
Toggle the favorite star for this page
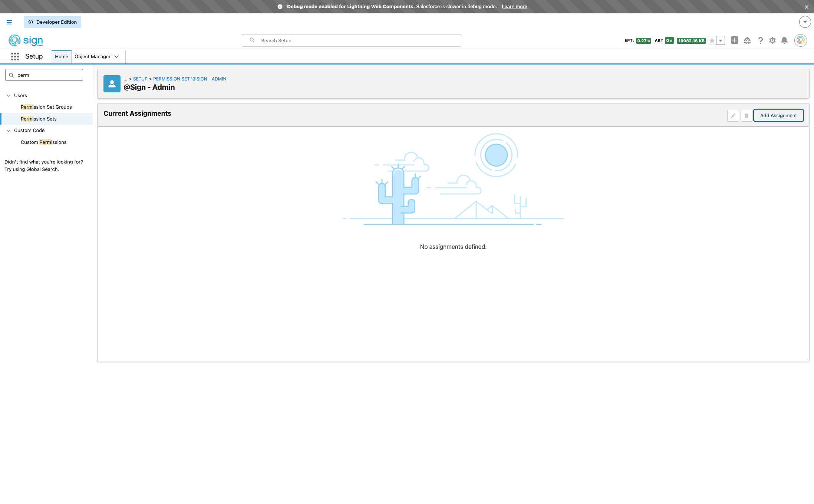pos(712,41)
